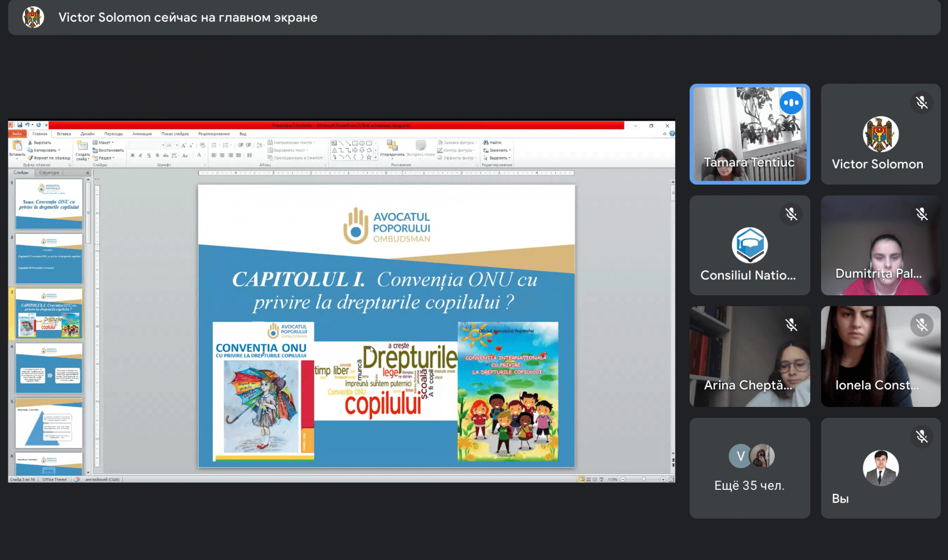Click the increase font size icon
The width and height of the screenshot is (948, 560).
(x=184, y=145)
